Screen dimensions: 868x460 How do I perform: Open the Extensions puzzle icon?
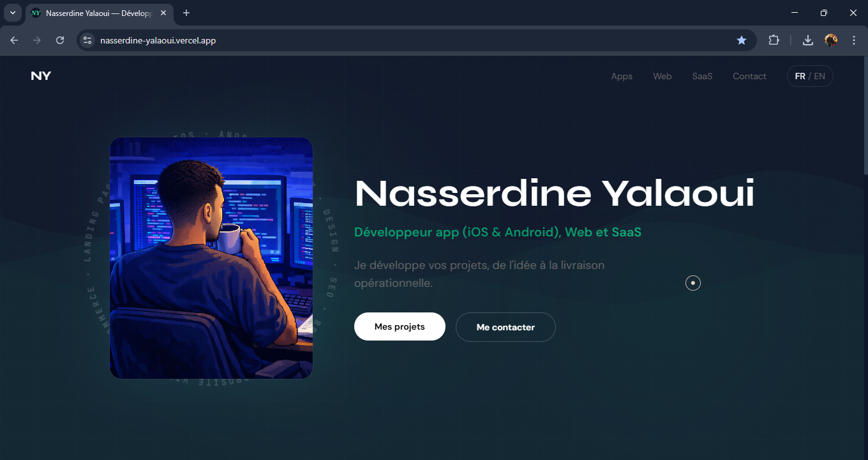pos(774,40)
